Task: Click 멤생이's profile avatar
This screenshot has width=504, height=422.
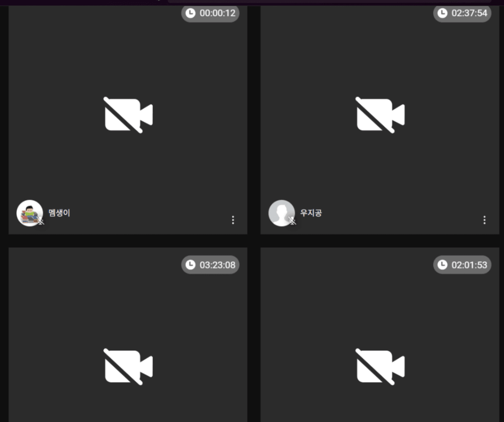Action: [29, 213]
